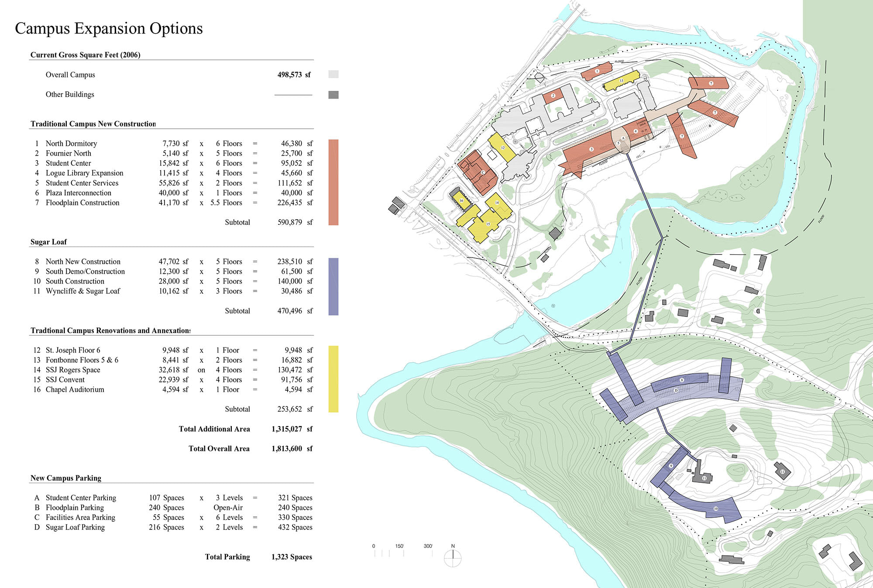This screenshot has height=588, width=873.
Task: Toggle the Facilities Area Parking C marker
Action: [483, 172]
